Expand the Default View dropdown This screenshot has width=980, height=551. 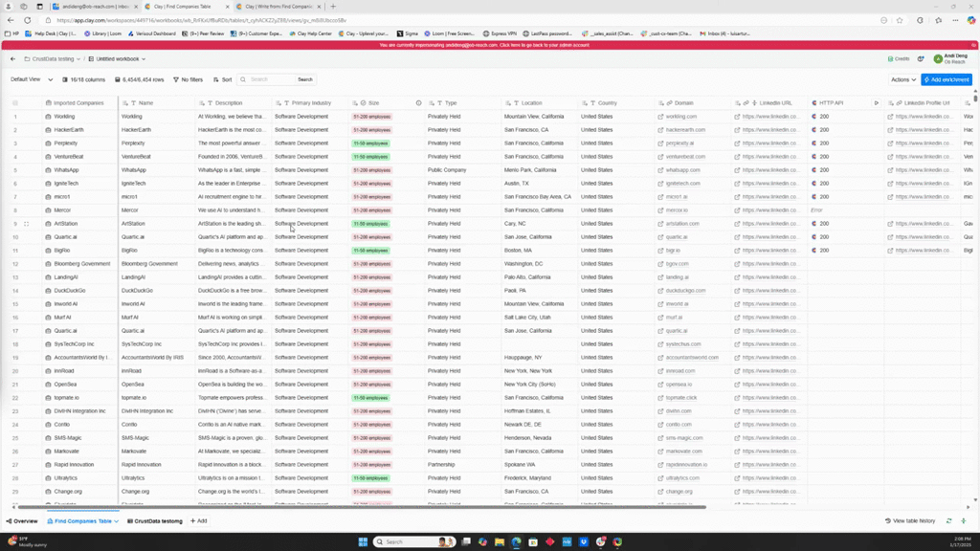tap(32, 80)
